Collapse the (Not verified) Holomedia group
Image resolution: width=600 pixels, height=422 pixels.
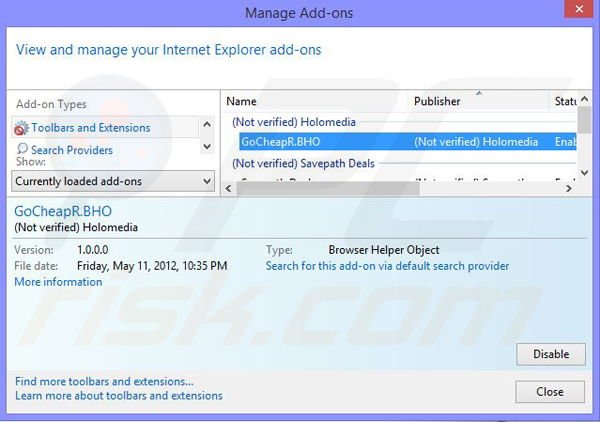(294, 122)
